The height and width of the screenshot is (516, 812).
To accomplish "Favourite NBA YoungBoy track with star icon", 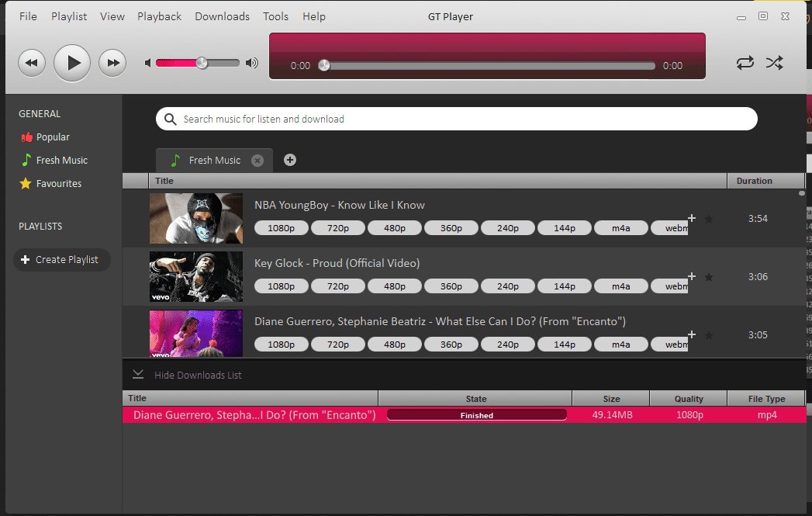I will 709,219.
